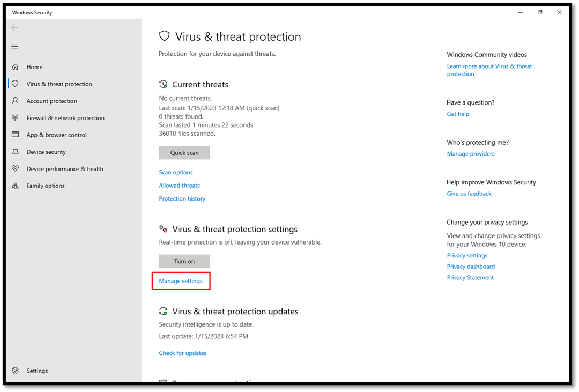This screenshot has width=579, height=392.
Task: Open Settings at the bottom of sidebar
Action: tap(37, 371)
